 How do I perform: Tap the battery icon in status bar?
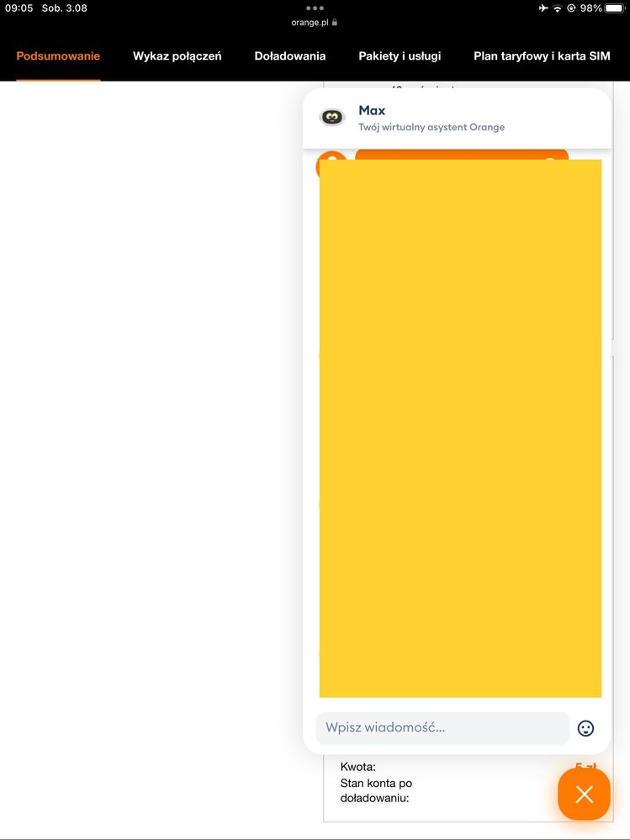pyautogui.click(x=615, y=8)
